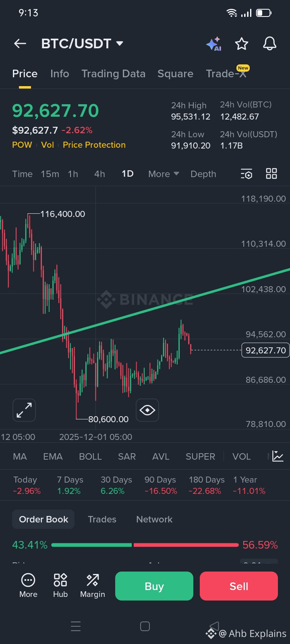Select the 1D chart interval
This screenshot has width=290, height=644.
[x=128, y=173]
